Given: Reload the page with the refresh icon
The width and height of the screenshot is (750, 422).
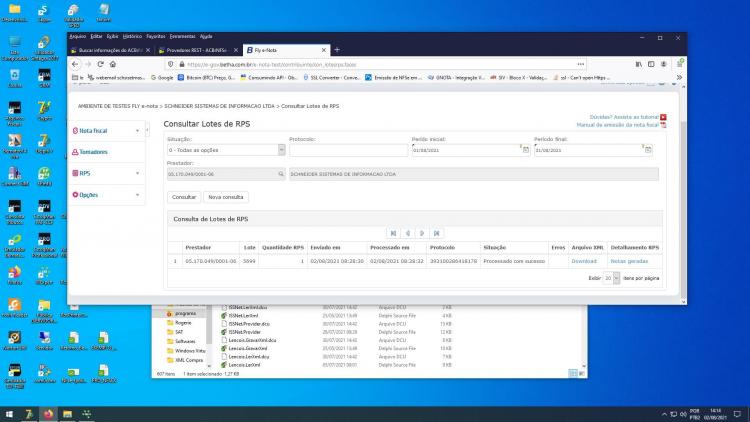Looking at the screenshot, I should point(100,64).
